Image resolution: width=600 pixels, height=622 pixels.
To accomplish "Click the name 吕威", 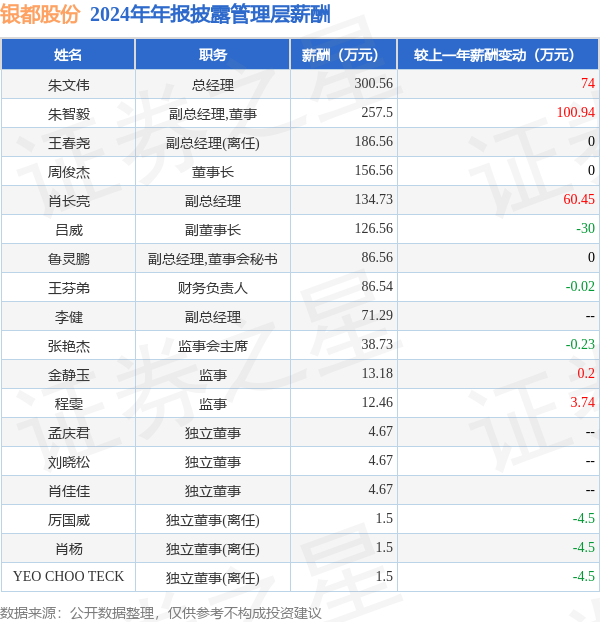I will pos(69,230).
